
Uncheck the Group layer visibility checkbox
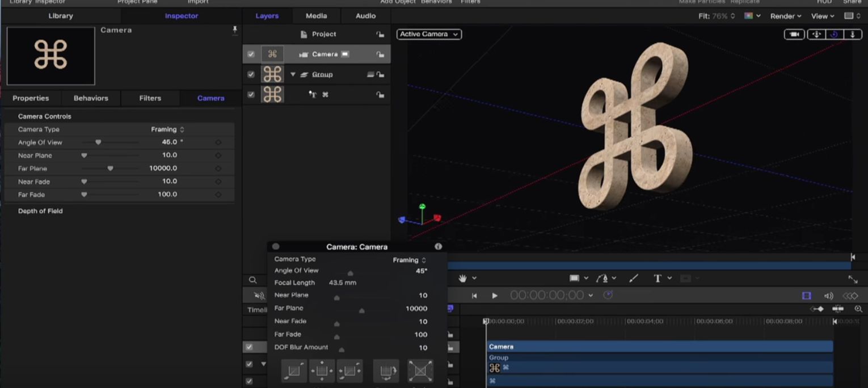[x=251, y=74]
